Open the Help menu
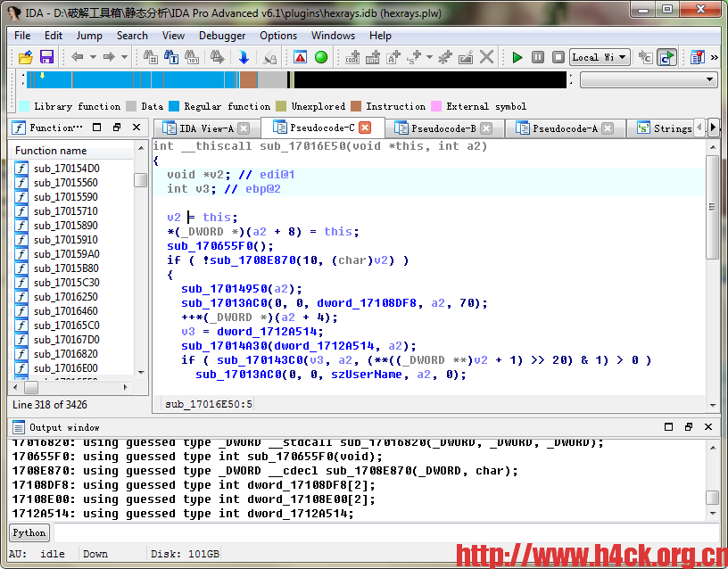This screenshot has width=728, height=569. [380, 36]
